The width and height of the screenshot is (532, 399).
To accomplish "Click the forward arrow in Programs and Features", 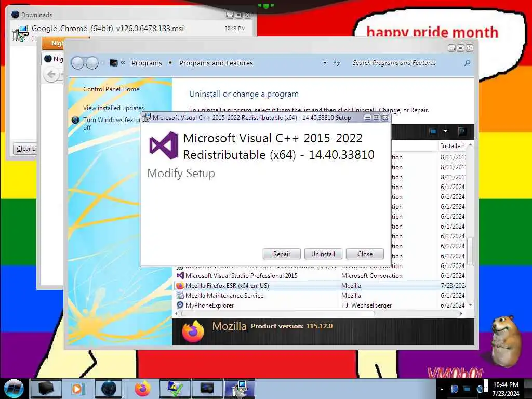I will click(92, 63).
